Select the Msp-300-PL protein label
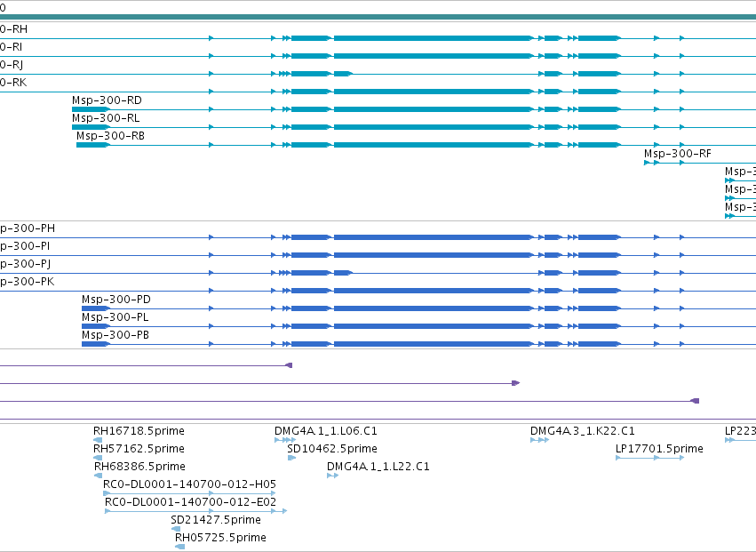 point(115,317)
